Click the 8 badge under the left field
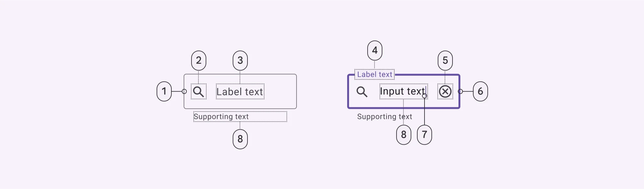The height and width of the screenshot is (189, 644). (x=240, y=139)
